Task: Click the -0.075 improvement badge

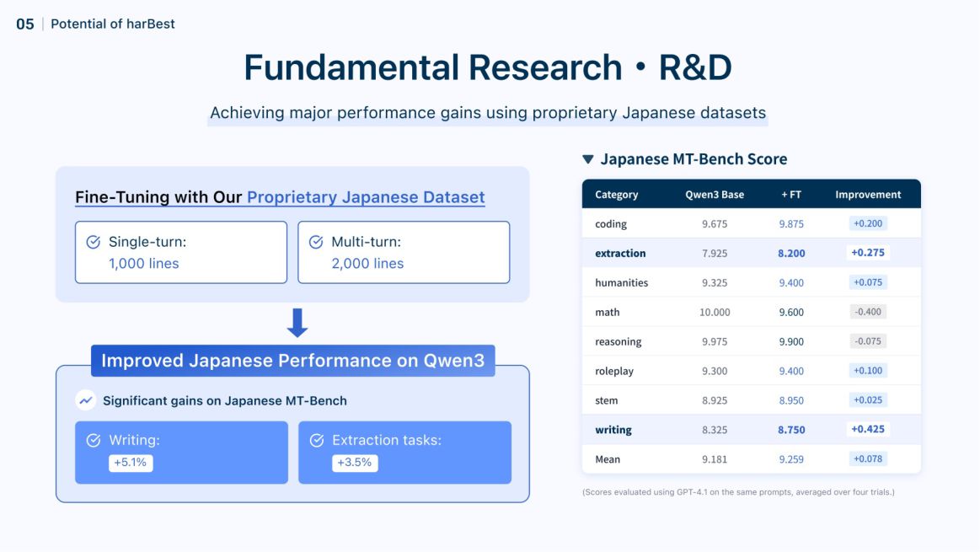Action: click(868, 340)
